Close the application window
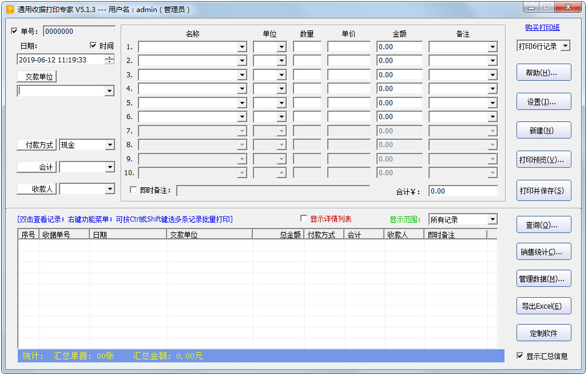Image resolution: width=588 pixels, height=375 pixels. pyautogui.click(x=568, y=7)
